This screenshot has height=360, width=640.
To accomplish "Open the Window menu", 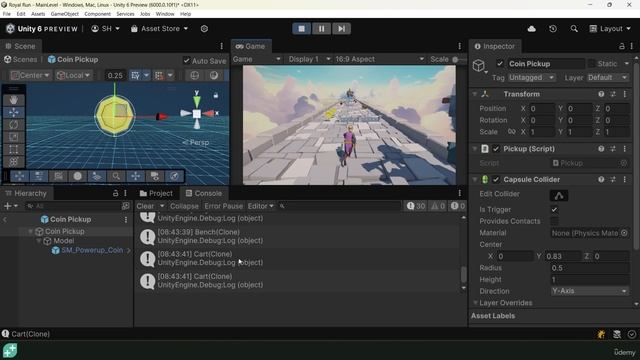I will [165, 14].
